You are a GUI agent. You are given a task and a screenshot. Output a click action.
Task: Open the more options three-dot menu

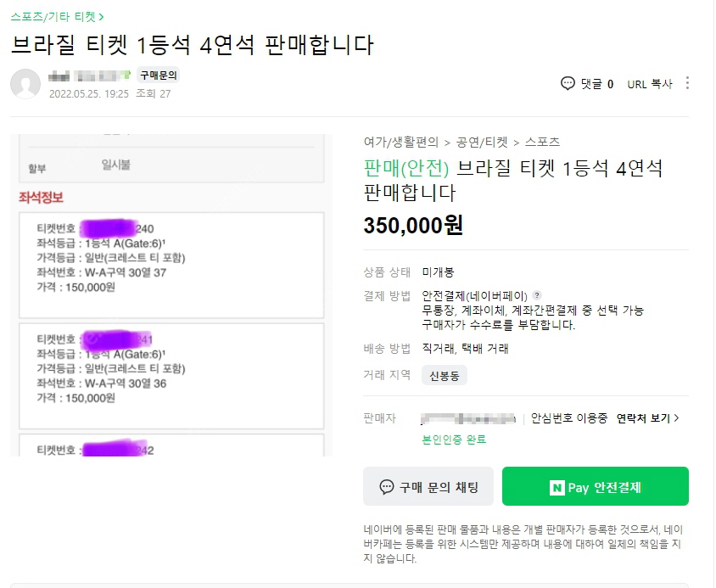tap(687, 83)
